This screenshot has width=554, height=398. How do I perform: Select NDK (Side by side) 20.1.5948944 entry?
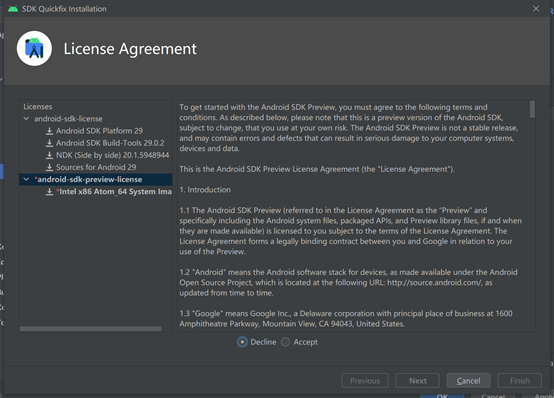pos(112,155)
